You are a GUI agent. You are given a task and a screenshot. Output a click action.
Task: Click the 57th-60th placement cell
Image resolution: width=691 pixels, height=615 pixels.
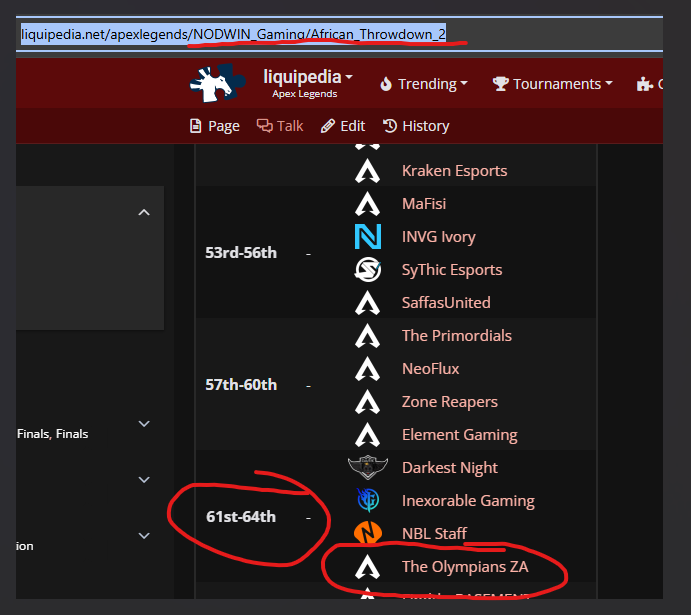click(x=241, y=385)
